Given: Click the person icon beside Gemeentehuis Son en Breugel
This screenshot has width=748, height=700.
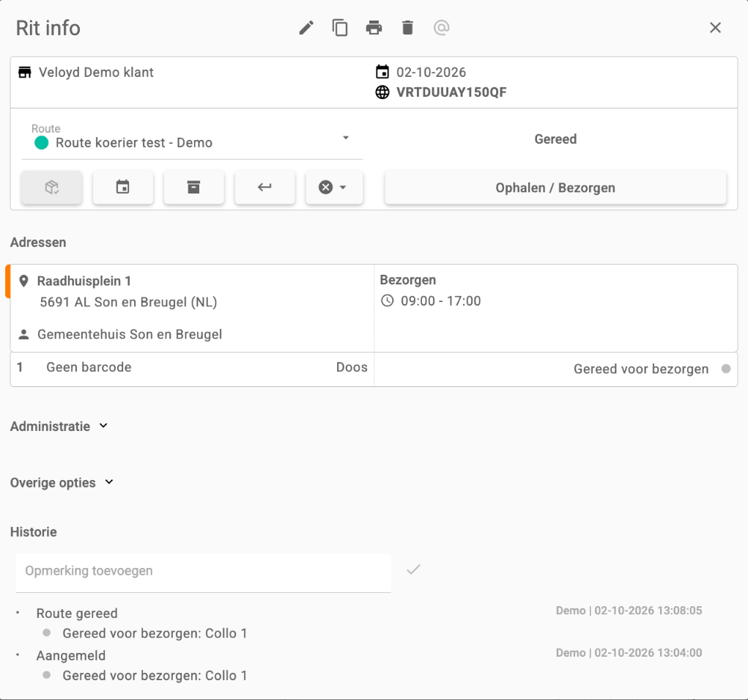Looking at the screenshot, I should pyautogui.click(x=23, y=334).
